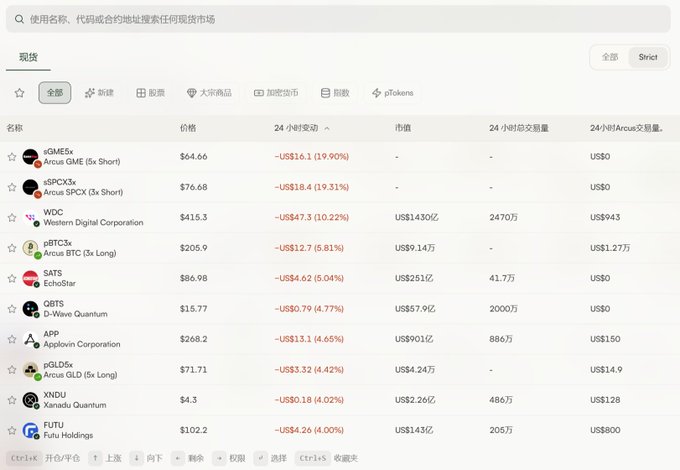The image size is (680, 470).
Task: Click the Futu Holdings logo icon
Action: [31, 431]
